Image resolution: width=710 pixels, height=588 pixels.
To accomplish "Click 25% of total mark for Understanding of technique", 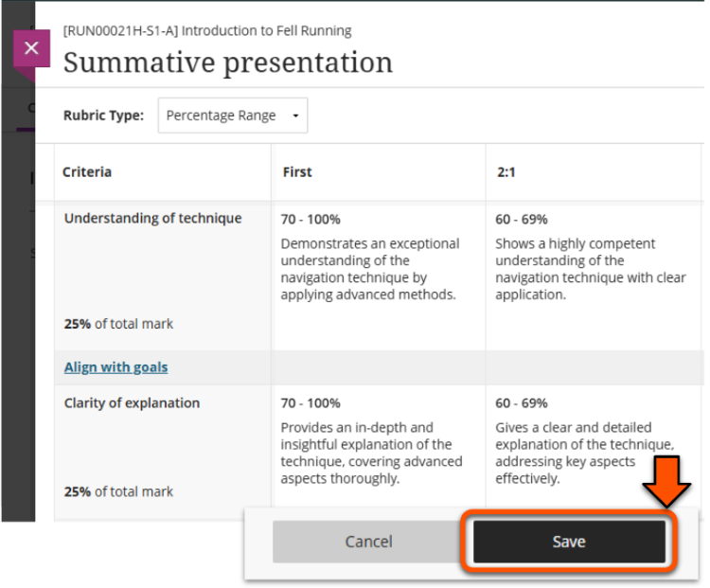I will [x=118, y=324].
